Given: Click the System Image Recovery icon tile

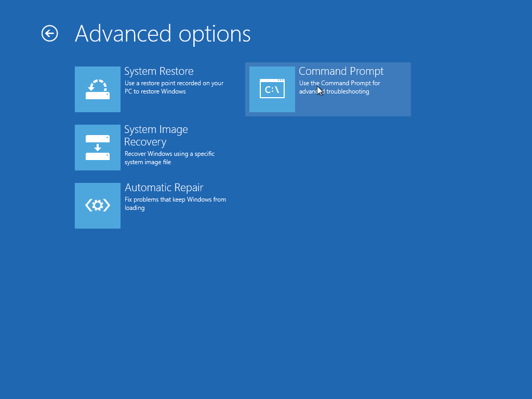Looking at the screenshot, I should [x=98, y=148].
